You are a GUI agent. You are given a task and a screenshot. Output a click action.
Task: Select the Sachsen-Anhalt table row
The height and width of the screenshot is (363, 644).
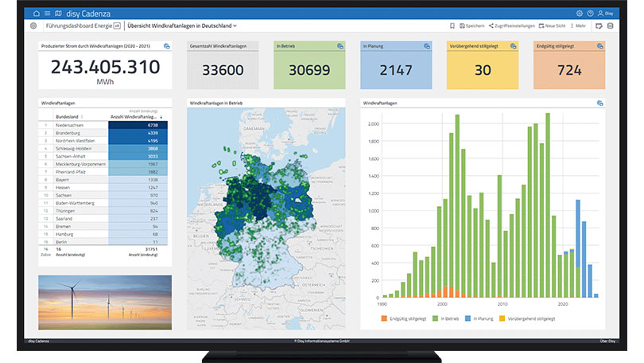coord(103,156)
